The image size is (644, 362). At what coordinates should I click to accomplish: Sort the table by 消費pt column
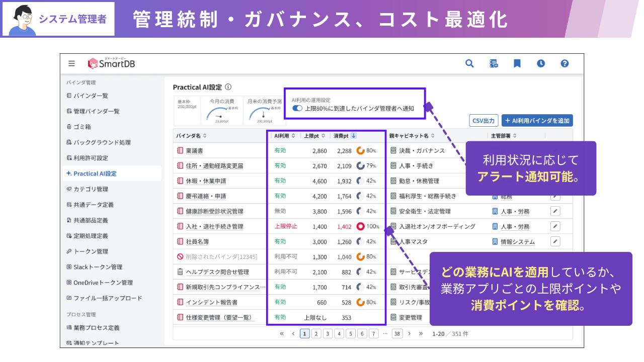point(342,135)
